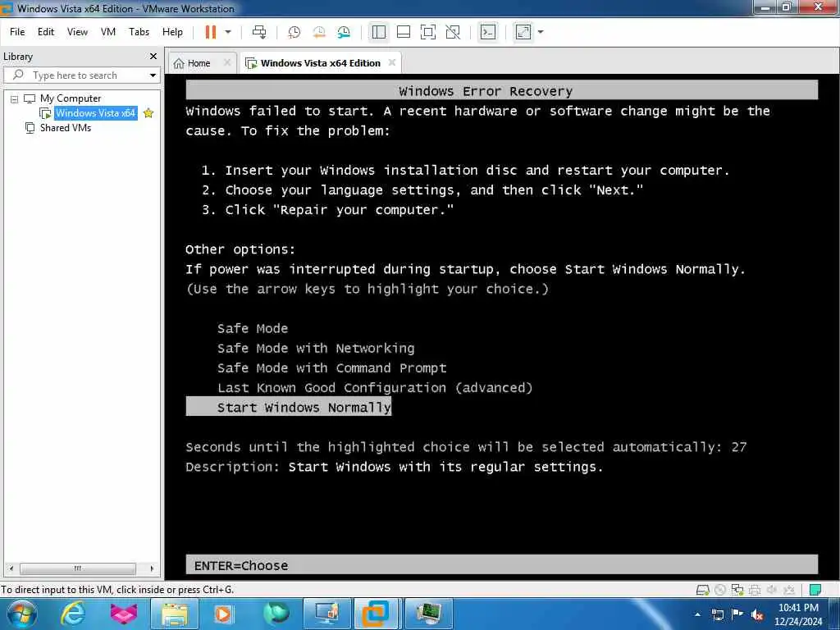Click the Library horizontal scrollbar
Image resolution: width=840 pixels, height=630 pixels.
tap(78, 568)
